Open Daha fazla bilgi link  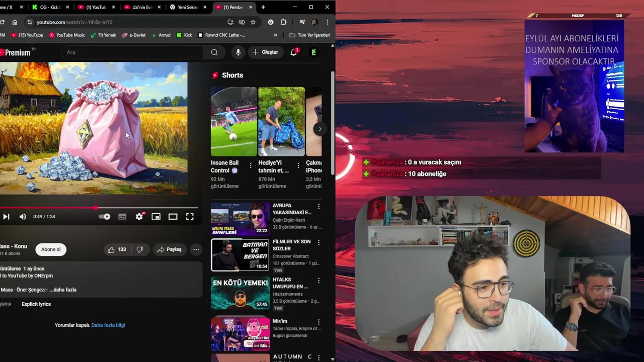(108, 325)
